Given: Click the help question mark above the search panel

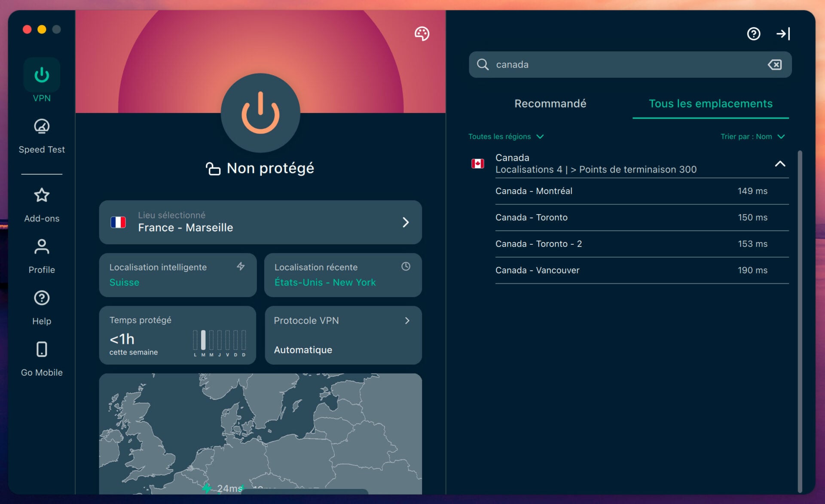Looking at the screenshot, I should (753, 33).
